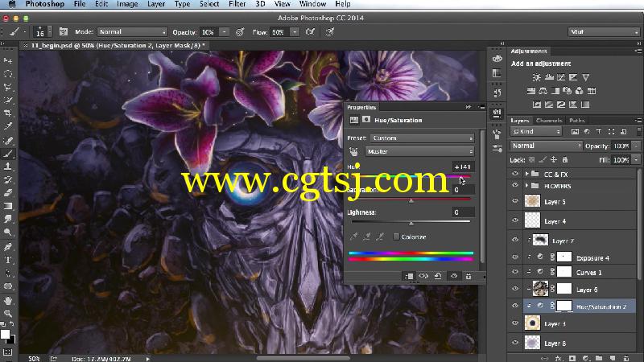The height and width of the screenshot is (362, 644).
Task: Click the Lightness slider handle
Action: (x=411, y=223)
